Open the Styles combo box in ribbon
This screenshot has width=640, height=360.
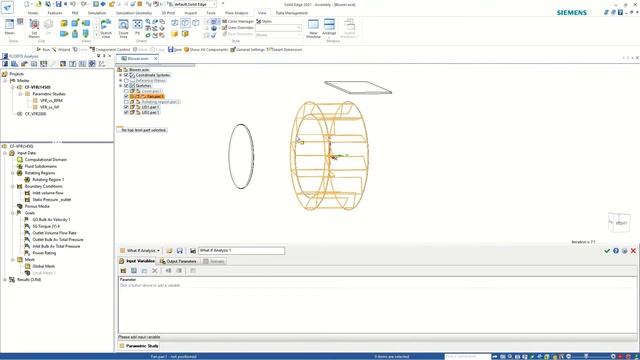278,28
